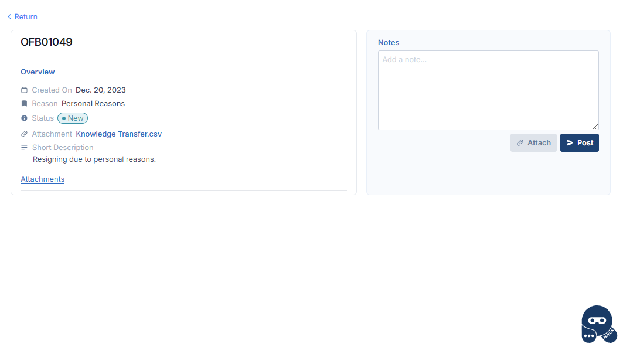Click the lines icon beside Short Description
The width and height of the screenshot is (623, 364).
(x=24, y=148)
